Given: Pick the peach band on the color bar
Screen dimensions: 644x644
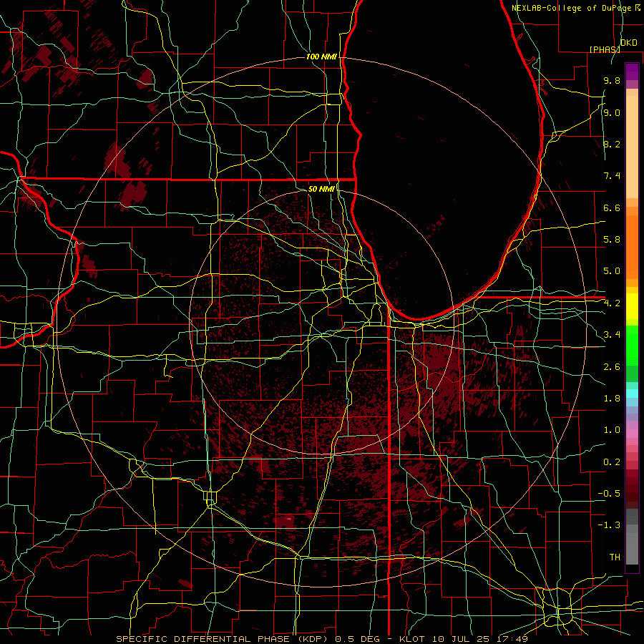Looking at the screenshot, I should pyautogui.click(x=632, y=144).
